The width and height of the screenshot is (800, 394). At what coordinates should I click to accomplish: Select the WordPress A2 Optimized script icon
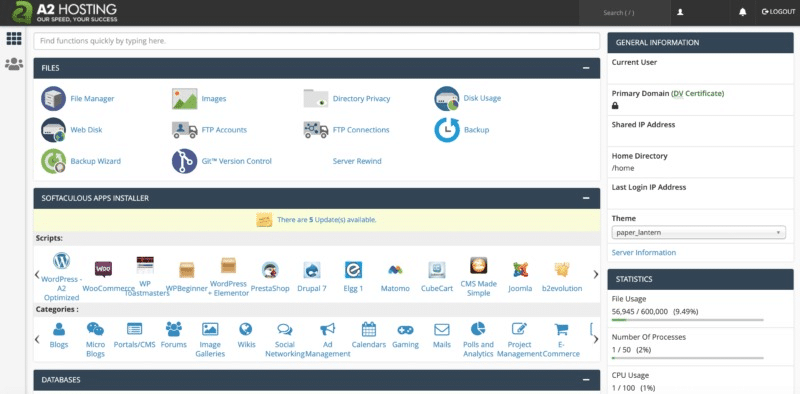(61, 261)
